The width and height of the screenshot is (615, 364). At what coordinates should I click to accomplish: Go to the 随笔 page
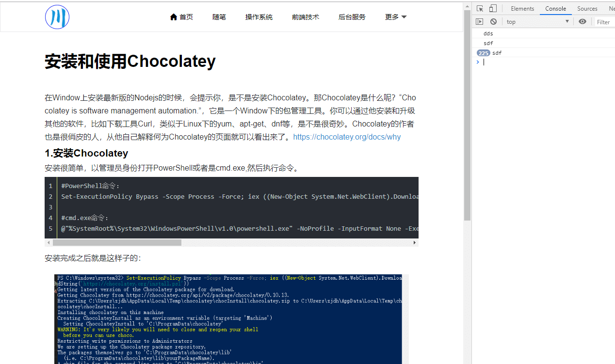[x=219, y=17]
